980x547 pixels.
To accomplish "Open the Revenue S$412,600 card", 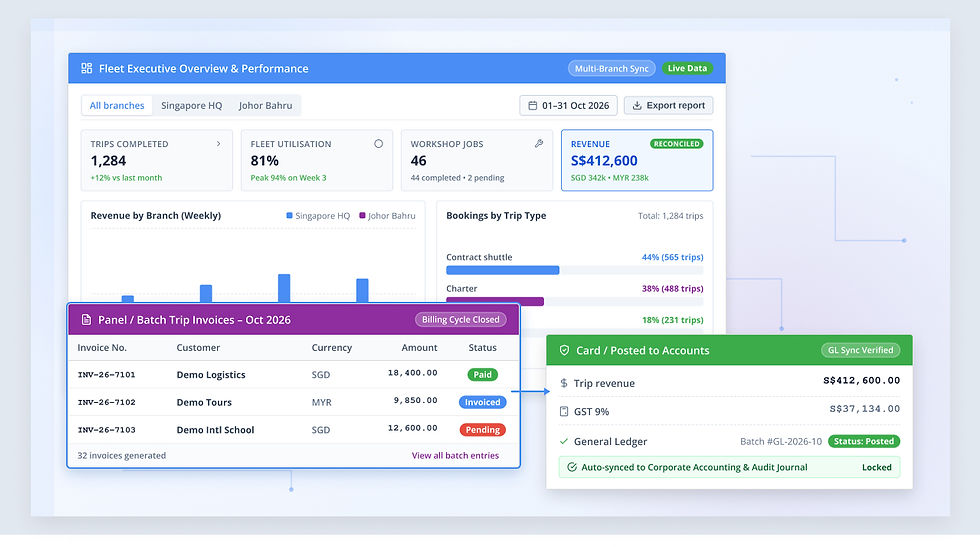I will (x=637, y=160).
